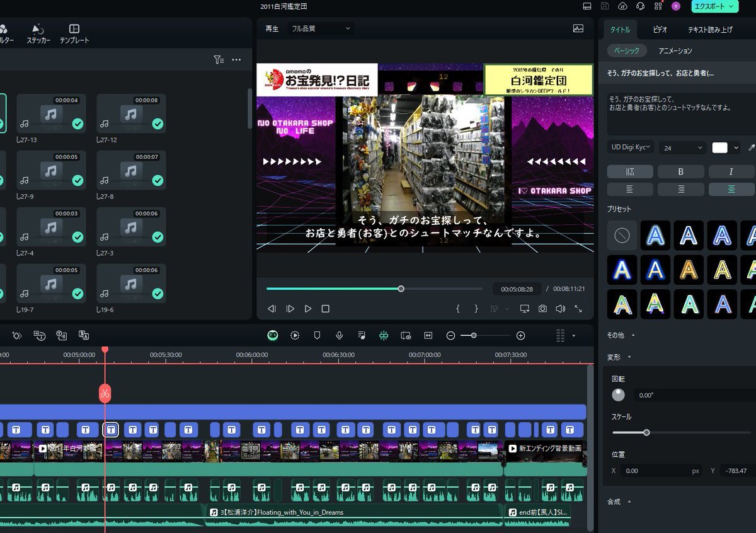Play the preview video
The image size is (756, 533).
click(x=308, y=309)
